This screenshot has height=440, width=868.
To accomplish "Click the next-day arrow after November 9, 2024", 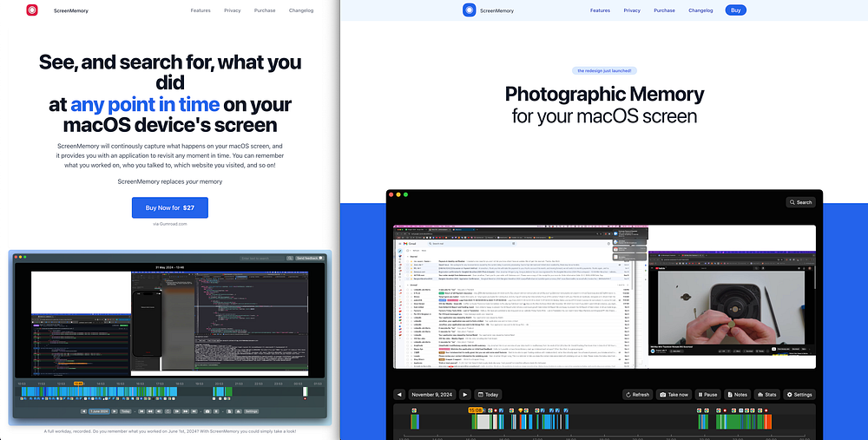I will coord(465,395).
